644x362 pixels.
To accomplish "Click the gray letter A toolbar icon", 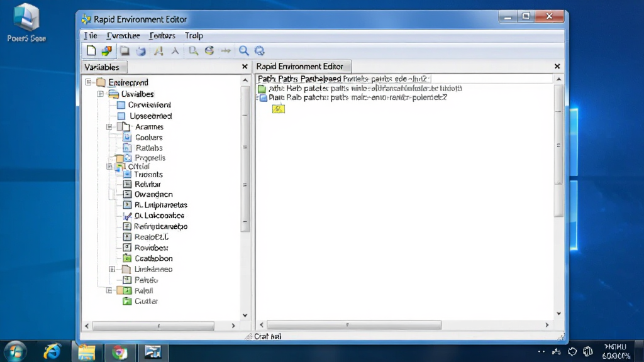I will point(175,51).
